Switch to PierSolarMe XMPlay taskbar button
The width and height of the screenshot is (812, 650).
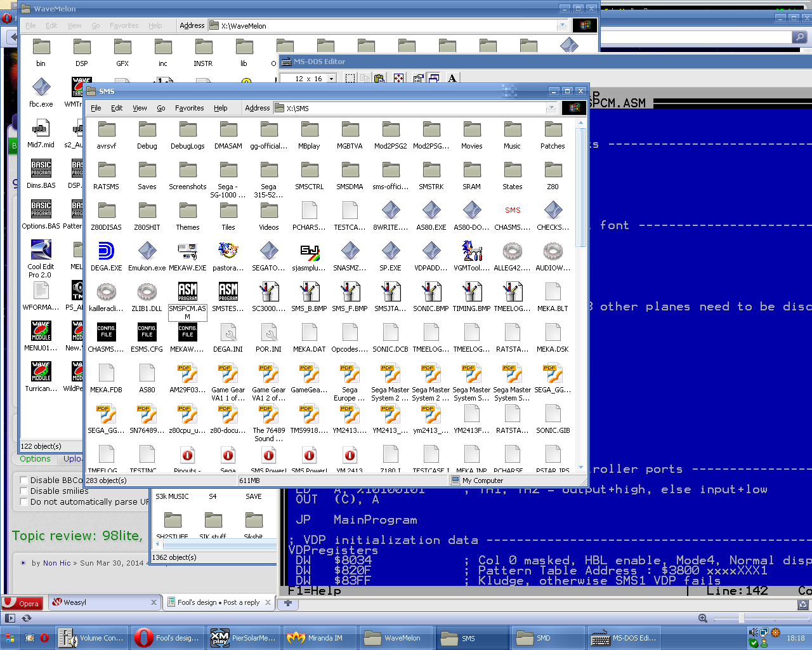click(x=244, y=638)
